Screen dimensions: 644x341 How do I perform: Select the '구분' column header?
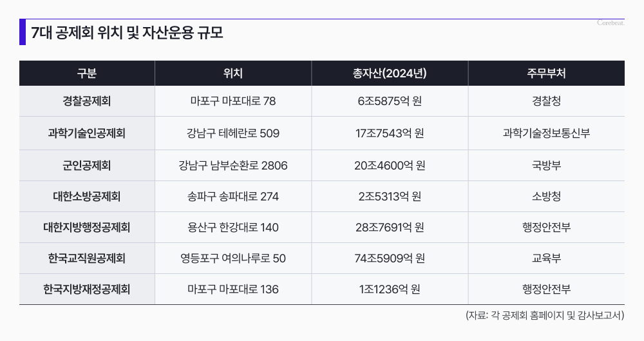pyautogui.click(x=86, y=73)
